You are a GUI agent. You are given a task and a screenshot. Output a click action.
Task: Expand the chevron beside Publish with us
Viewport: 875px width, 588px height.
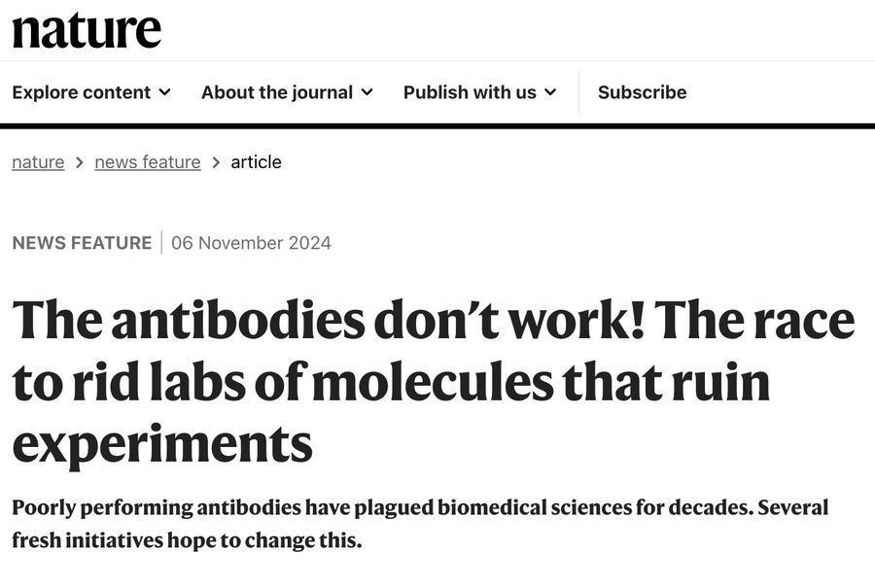[x=550, y=92]
